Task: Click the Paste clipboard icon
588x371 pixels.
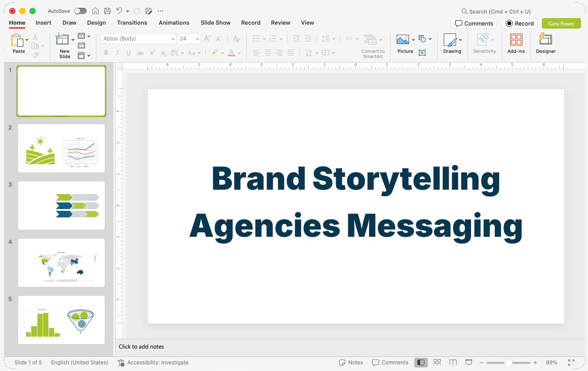Action: coord(17,40)
